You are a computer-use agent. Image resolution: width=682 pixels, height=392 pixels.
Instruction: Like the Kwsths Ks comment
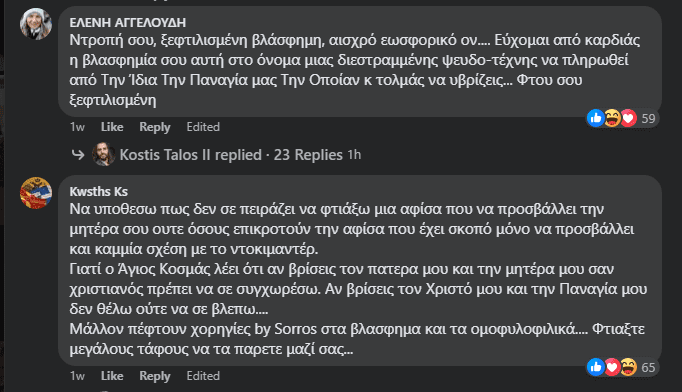point(112,375)
